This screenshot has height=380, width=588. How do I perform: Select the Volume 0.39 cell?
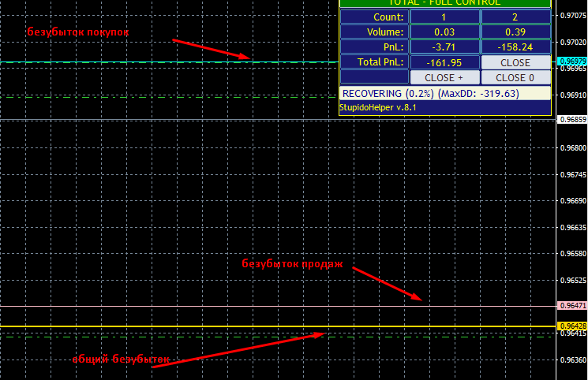pos(515,32)
